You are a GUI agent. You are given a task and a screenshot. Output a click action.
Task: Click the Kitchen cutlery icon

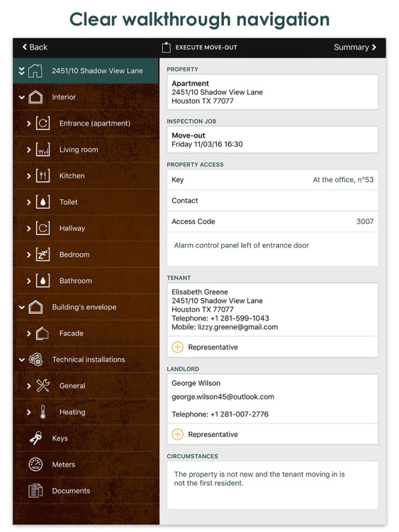click(43, 176)
